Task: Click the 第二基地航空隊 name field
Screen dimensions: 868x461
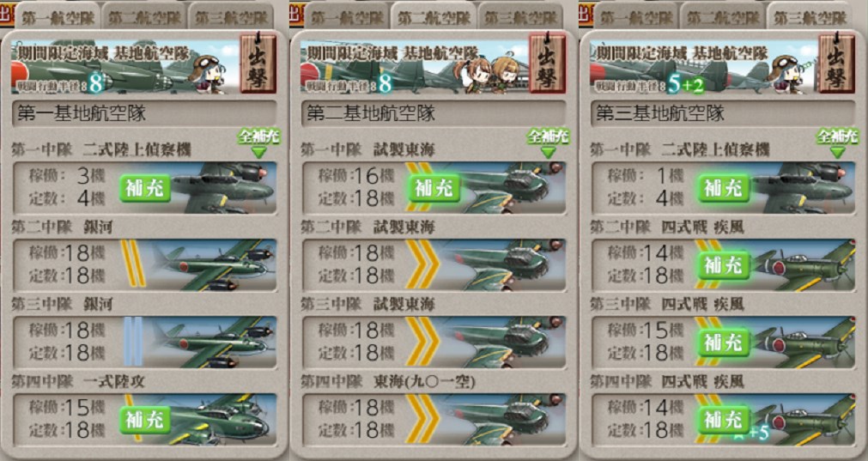Action: [x=434, y=113]
